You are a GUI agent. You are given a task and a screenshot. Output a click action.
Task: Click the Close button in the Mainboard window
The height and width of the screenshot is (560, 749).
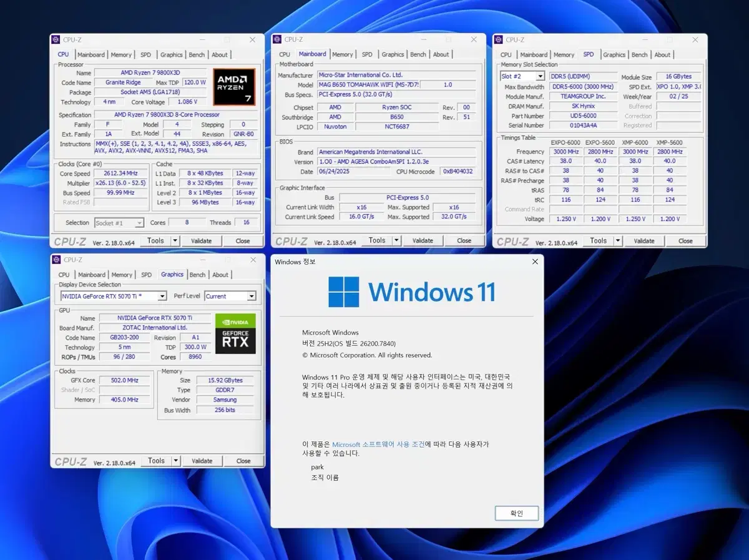point(464,240)
